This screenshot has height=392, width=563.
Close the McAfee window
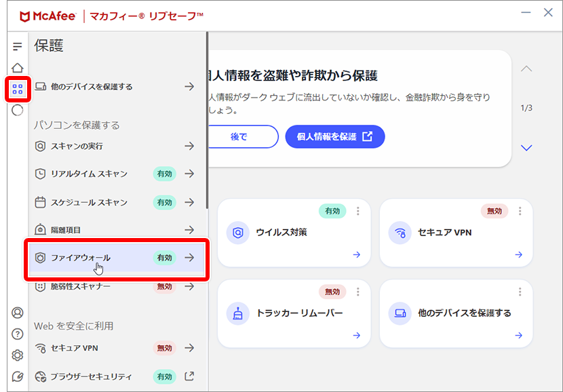pos(548,13)
